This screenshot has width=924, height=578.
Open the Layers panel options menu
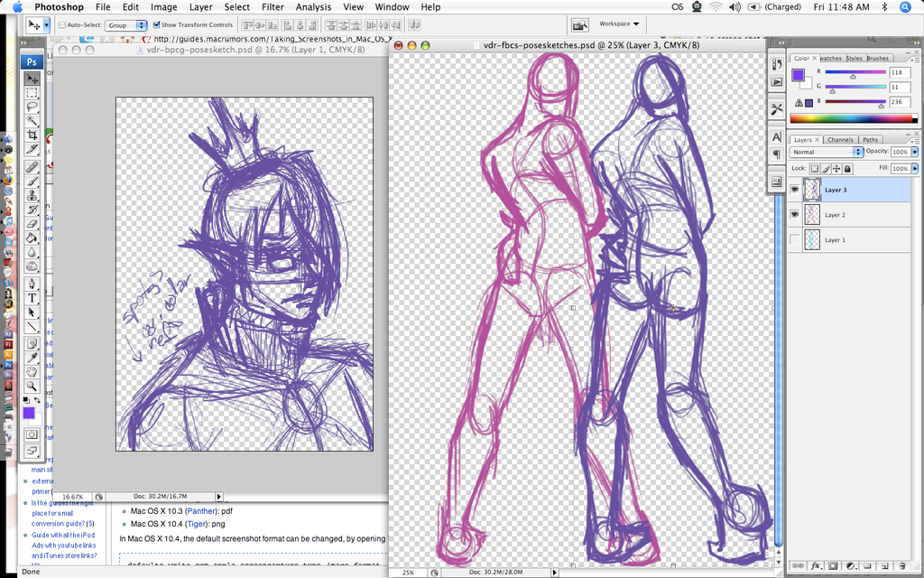pos(915,140)
